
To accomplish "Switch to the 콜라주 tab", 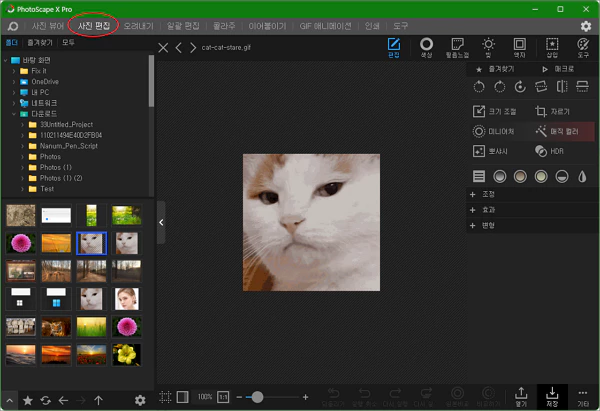I will point(224,26).
